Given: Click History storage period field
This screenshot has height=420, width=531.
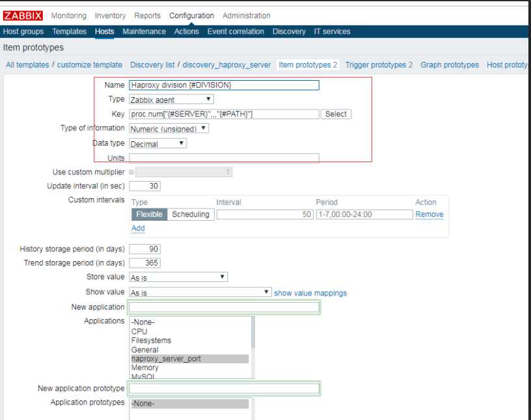Looking at the screenshot, I should 144,249.
